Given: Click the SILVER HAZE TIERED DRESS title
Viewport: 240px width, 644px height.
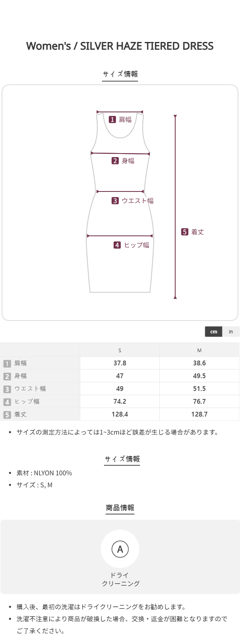Looking at the screenshot, I should 120,46.
